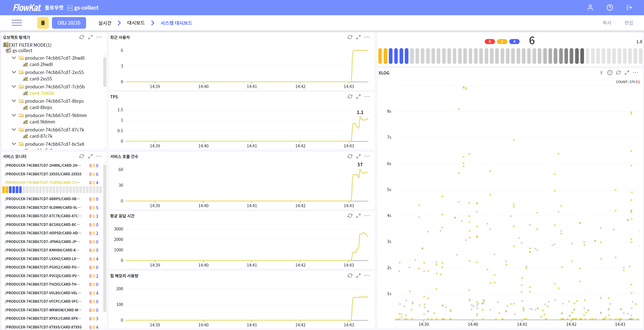The width and height of the screenshot is (644, 330).
Task: Toggle the yellow 플 badge button
Action: coord(43,23)
